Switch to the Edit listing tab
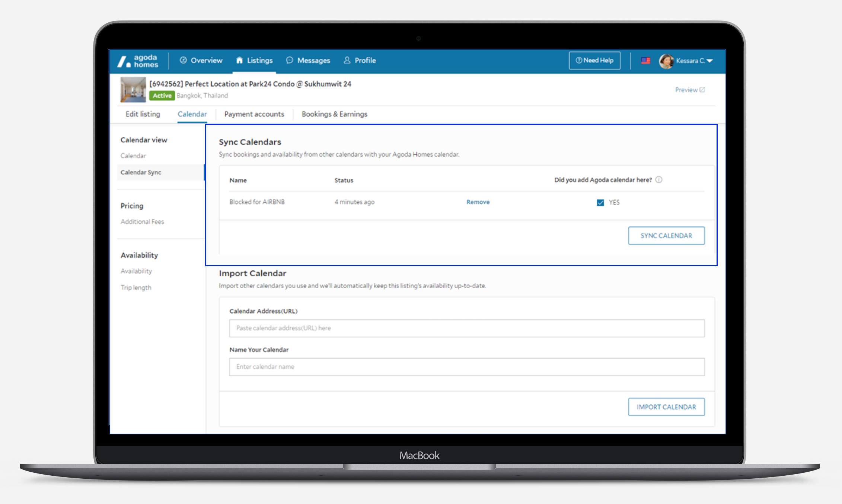The image size is (842, 504). 143,114
